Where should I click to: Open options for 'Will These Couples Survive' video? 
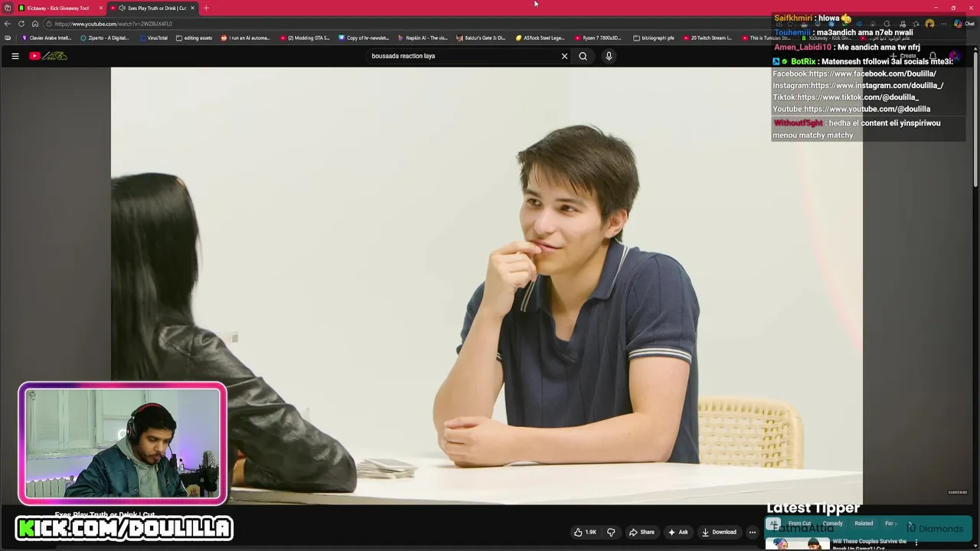point(916,543)
